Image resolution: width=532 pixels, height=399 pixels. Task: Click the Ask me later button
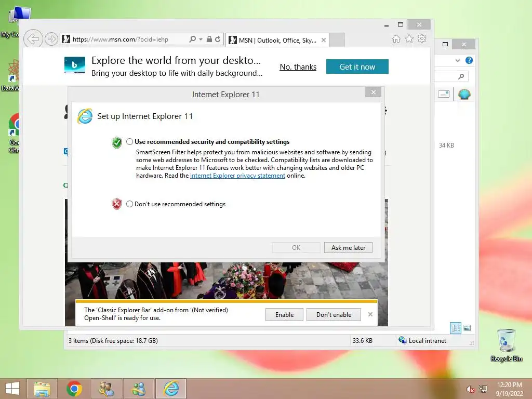pos(348,248)
